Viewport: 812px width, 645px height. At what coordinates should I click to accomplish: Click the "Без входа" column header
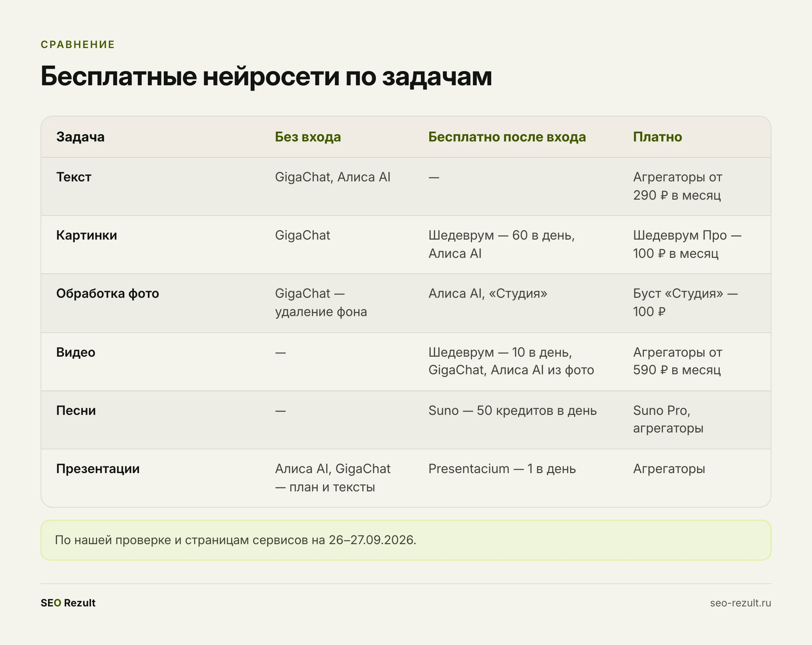(308, 137)
